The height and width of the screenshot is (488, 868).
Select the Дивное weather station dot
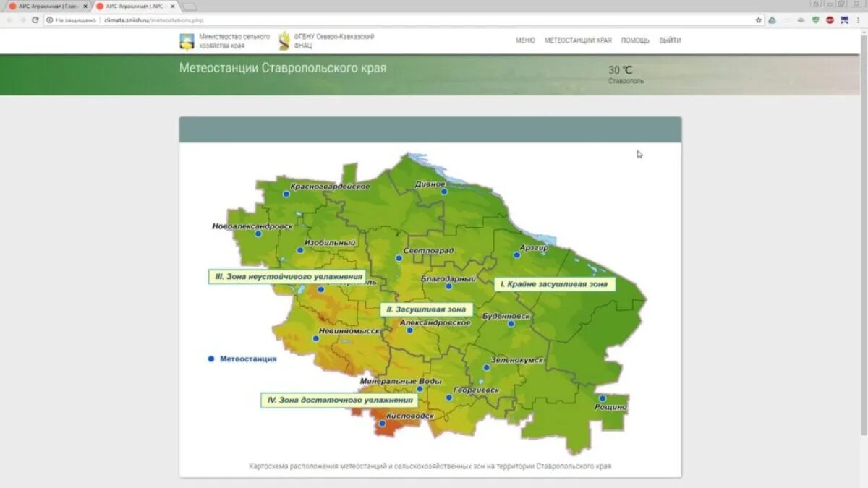pyautogui.click(x=444, y=192)
